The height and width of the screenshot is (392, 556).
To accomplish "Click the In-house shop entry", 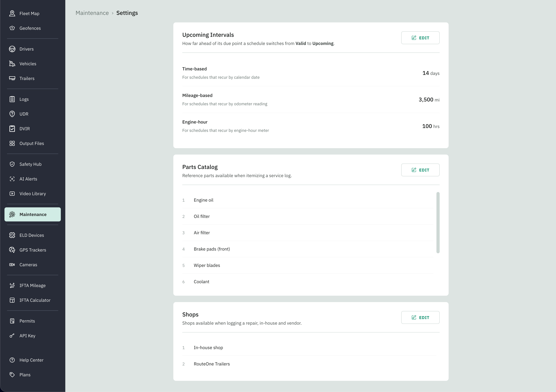I will (x=309, y=348).
